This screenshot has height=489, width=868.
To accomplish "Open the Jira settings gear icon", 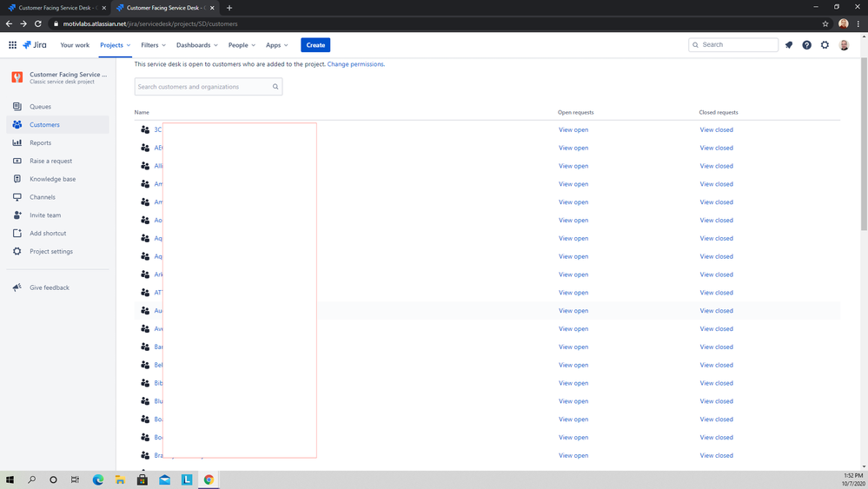I will (825, 45).
